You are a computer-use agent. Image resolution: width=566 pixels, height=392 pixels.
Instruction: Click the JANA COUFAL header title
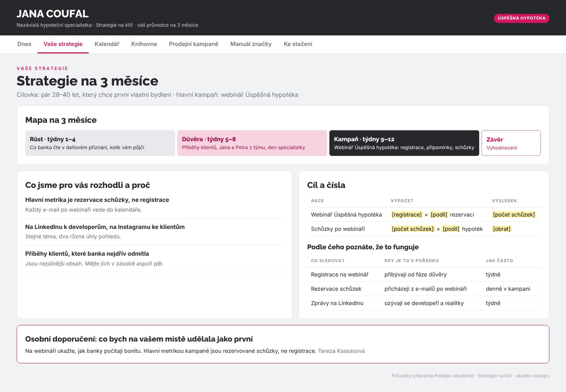pyautogui.click(x=52, y=14)
